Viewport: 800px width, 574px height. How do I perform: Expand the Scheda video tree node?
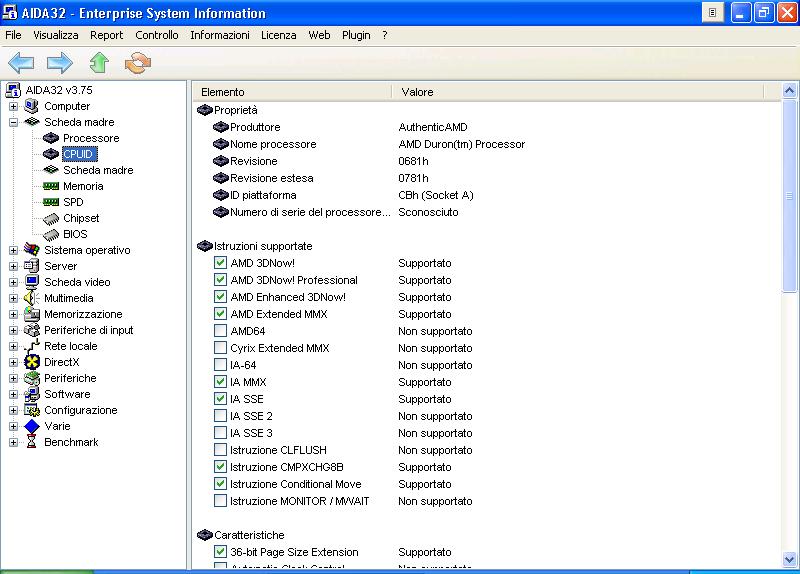13,282
